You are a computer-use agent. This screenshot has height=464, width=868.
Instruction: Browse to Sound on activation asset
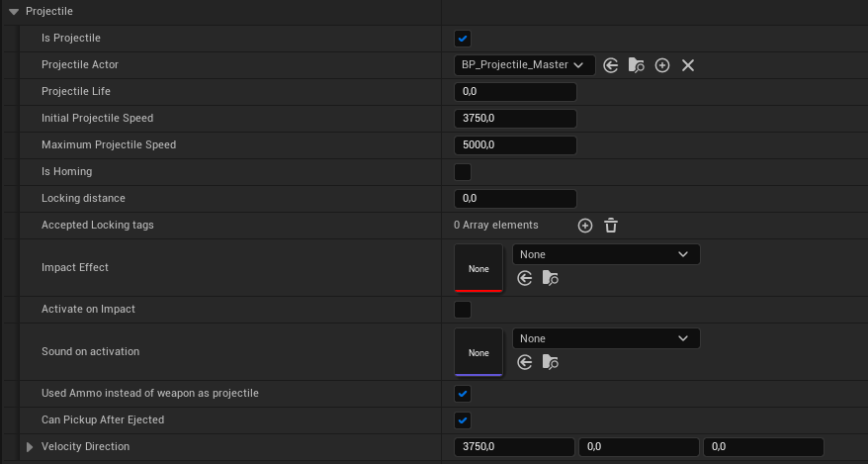pyautogui.click(x=551, y=362)
